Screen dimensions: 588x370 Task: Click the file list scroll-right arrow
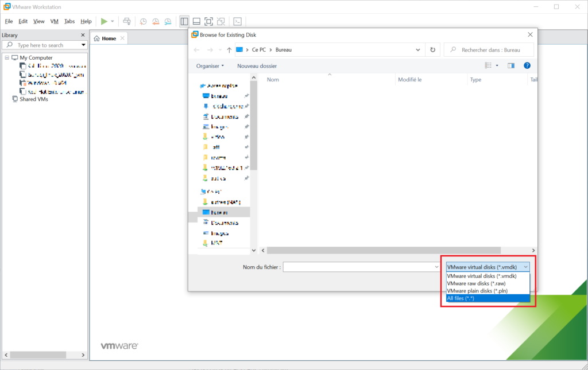(533, 250)
